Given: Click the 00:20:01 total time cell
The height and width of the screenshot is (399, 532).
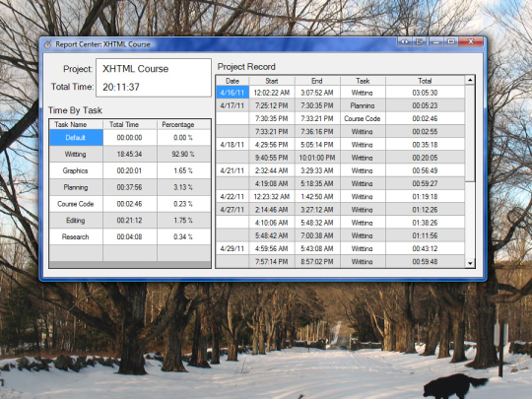Looking at the screenshot, I should (x=130, y=170).
